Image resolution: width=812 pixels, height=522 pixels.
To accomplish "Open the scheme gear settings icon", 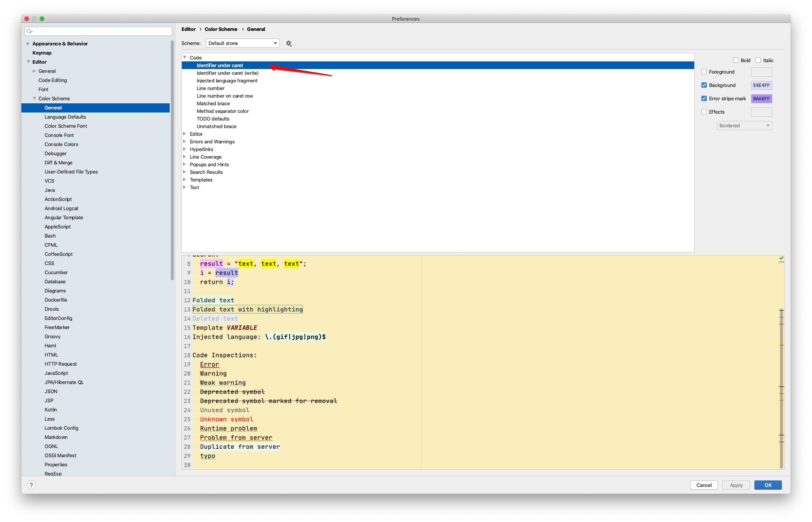I will point(289,43).
